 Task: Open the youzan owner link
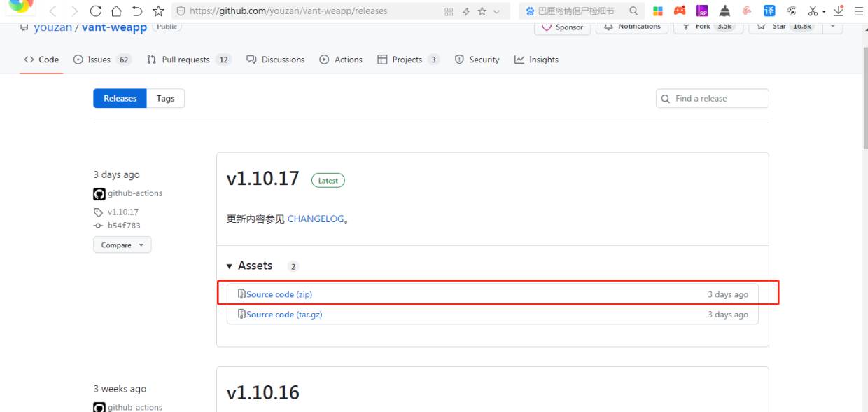click(53, 27)
